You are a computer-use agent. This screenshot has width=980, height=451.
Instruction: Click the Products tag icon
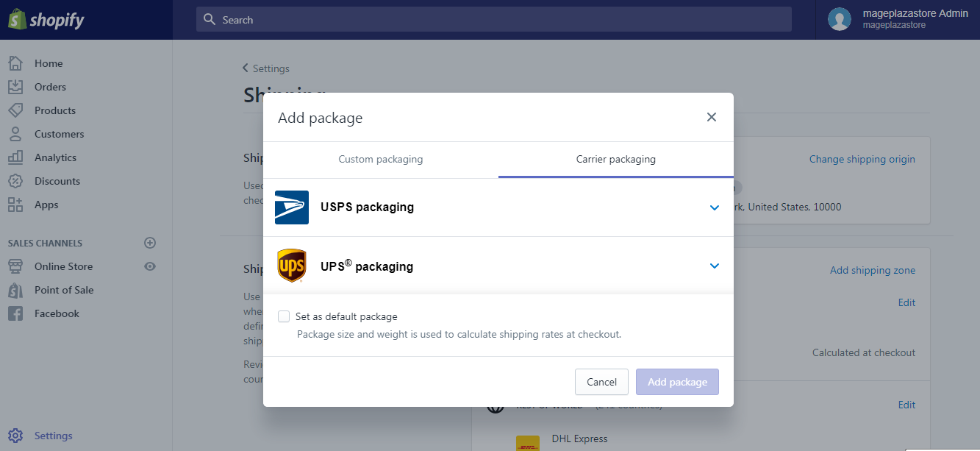coord(15,110)
